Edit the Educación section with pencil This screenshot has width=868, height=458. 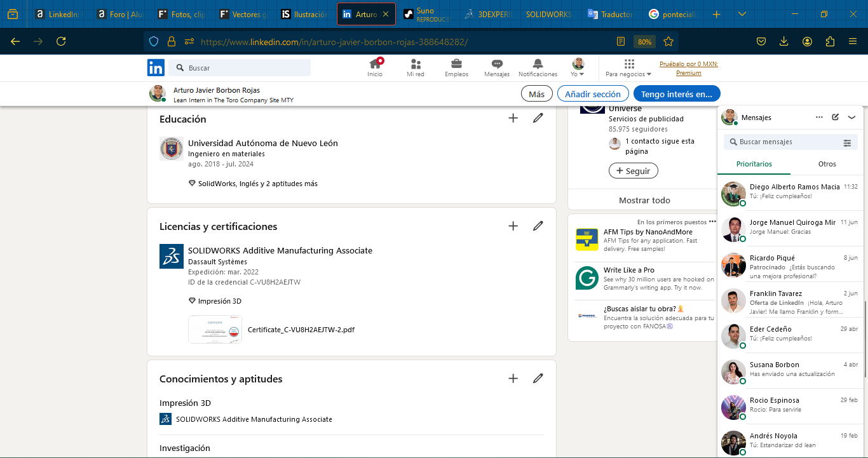tap(538, 118)
